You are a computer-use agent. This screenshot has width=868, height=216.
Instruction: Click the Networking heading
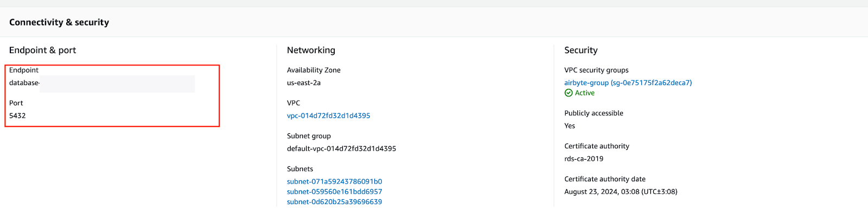point(311,50)
